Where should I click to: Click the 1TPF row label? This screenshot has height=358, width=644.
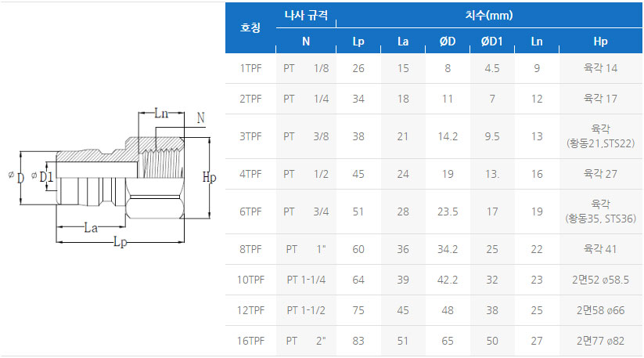tap(250, 68)
